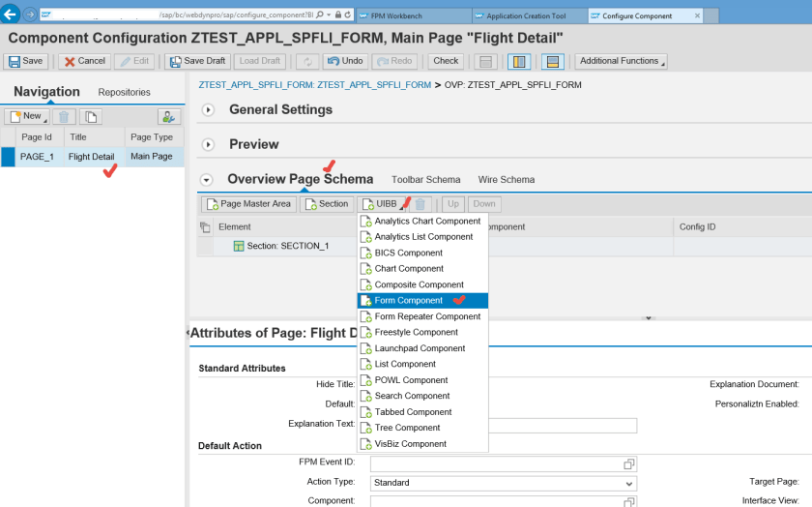This screenshot has width=812, height=507.
Task: Choose Tree Component from menu
Action: (x=422, y=428)
